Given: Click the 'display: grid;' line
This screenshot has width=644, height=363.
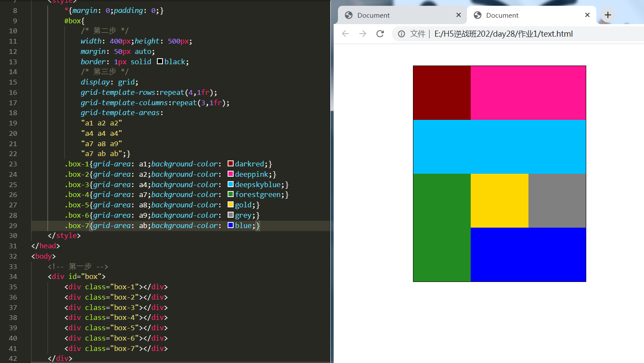Looking at the screenshot, I should (109, 82).
